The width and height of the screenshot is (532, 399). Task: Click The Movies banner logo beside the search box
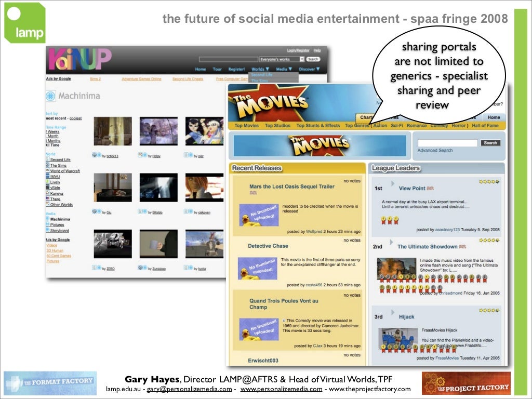click(x=320, y=145)
